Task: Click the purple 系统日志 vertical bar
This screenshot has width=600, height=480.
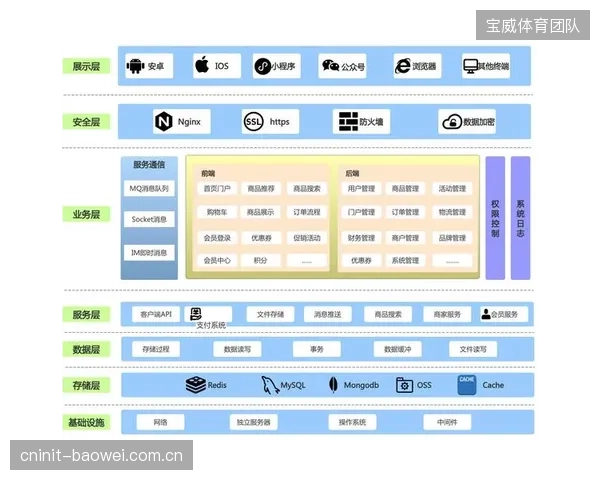Action: tap(520, 218)
